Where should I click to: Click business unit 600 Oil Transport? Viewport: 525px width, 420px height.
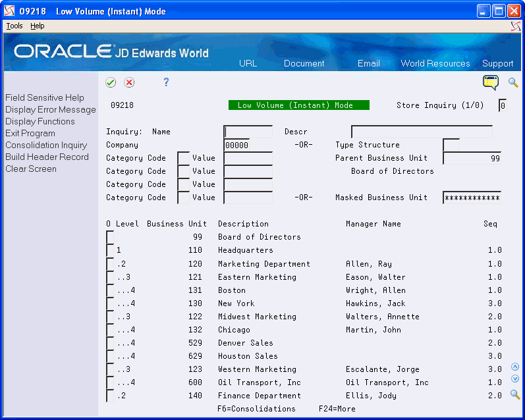[195, 382]
